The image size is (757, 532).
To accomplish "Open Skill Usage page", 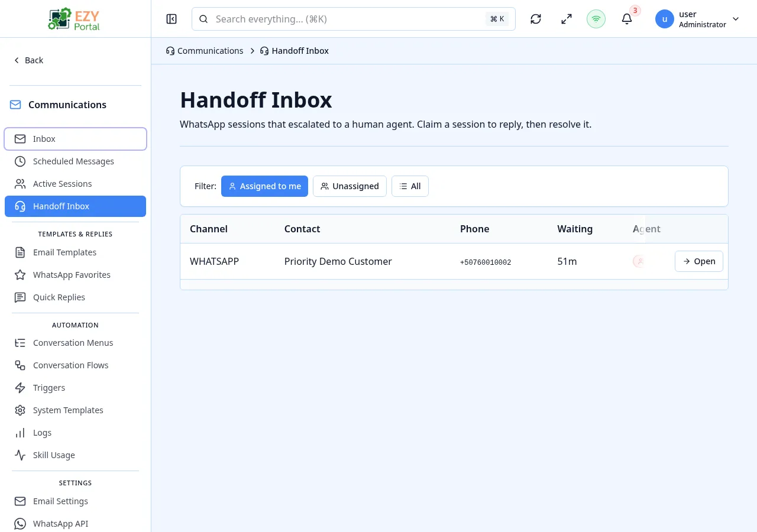I will tap(75, 455).
